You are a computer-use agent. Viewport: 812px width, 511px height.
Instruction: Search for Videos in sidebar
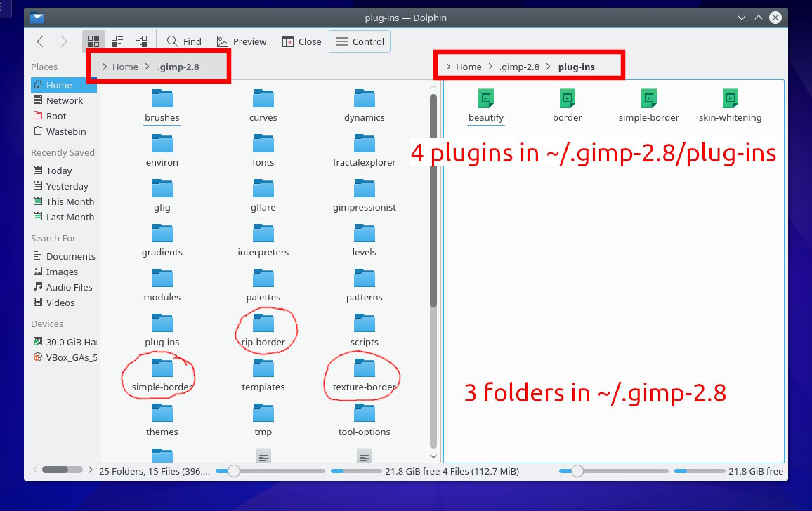[64, 303]
